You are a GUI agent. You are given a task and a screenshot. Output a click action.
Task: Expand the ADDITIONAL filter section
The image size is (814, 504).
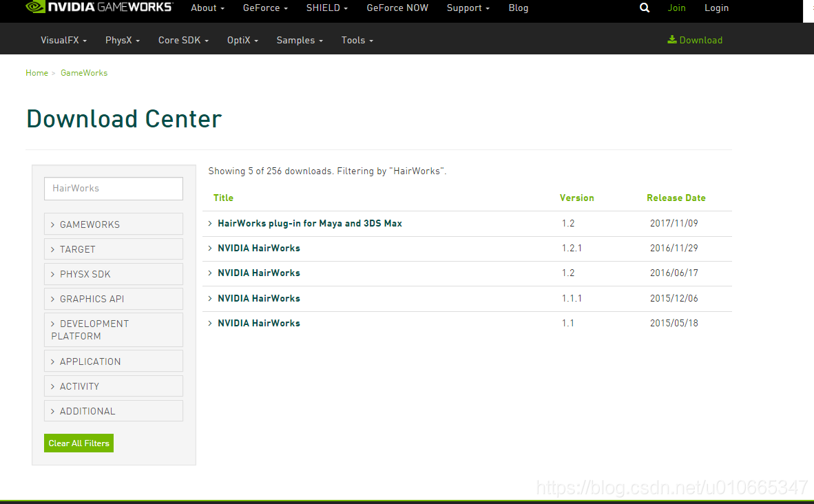click(114, 411)
